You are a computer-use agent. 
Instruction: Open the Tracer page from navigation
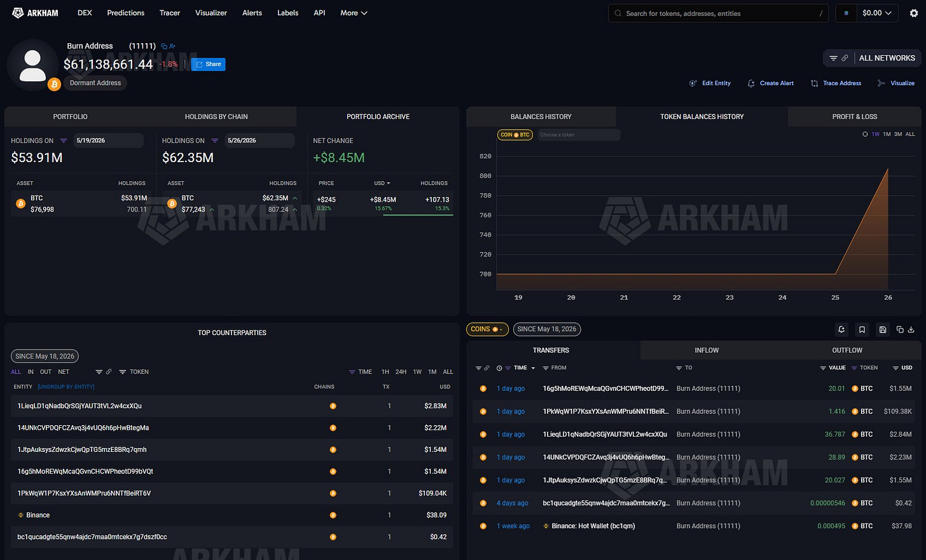click(x=170, y=13)
